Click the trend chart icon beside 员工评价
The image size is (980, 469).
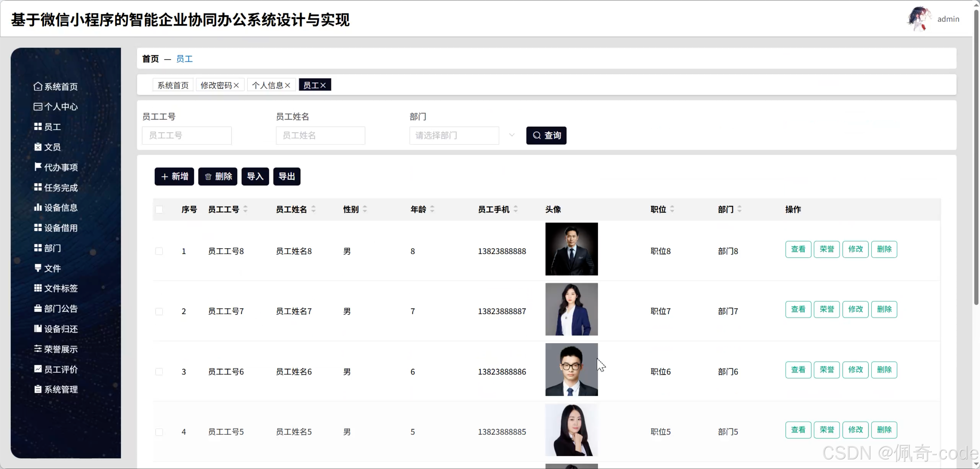click(38, 369)
